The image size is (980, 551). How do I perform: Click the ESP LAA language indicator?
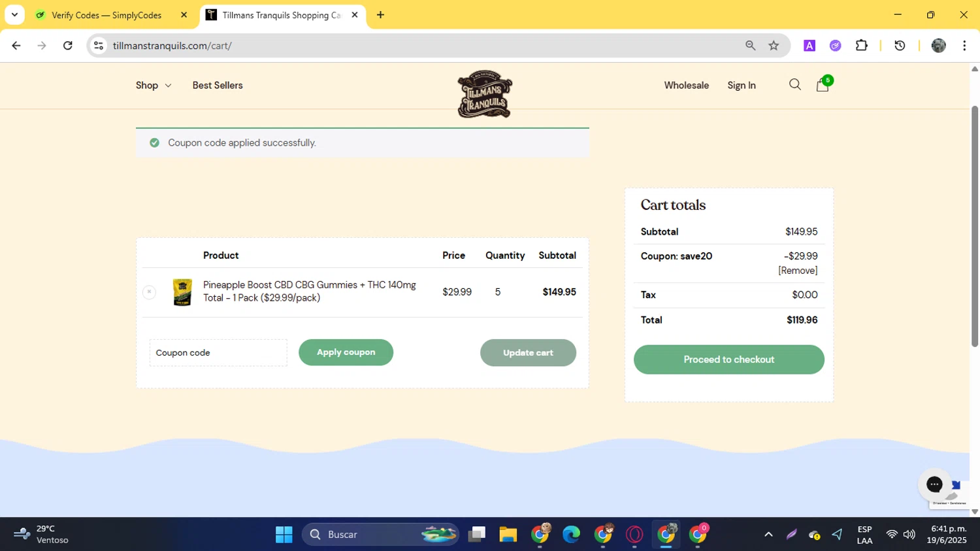coord(864,535)
